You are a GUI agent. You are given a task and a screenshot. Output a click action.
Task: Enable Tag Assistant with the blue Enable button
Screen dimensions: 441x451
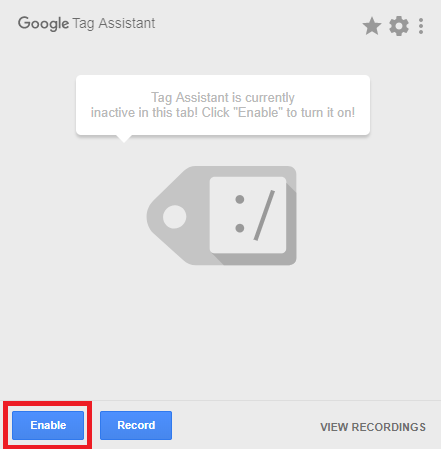pyautogui.click(x=48, y=425)
